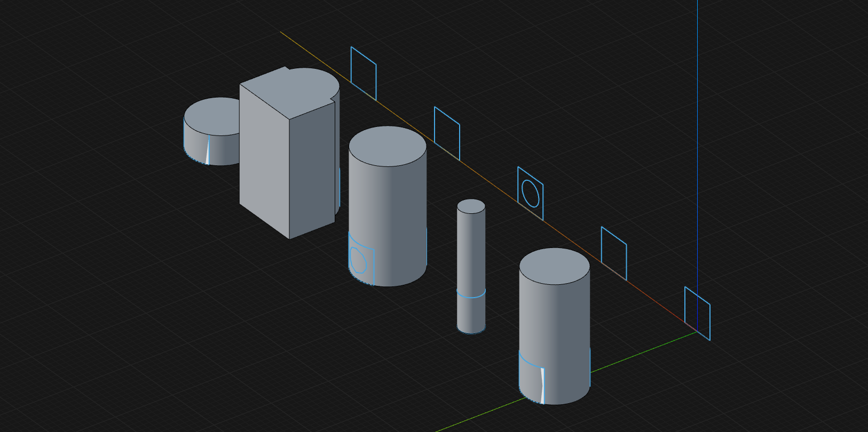Screen dimensions: 868x432
Task: Select top face of the cylinder nearest the green axis
Action: tap(555, 267)
